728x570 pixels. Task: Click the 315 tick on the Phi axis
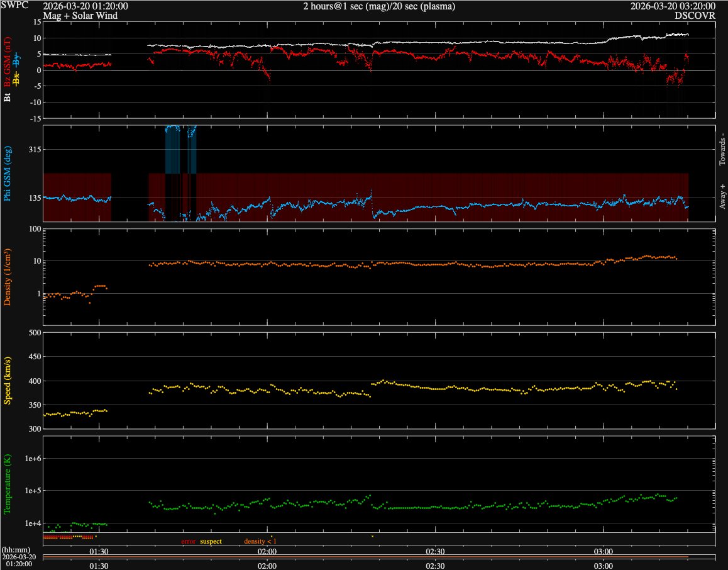pos(35,149)
